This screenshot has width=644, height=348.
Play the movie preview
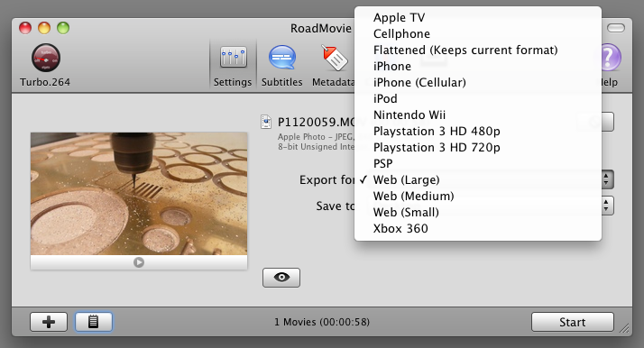[x=139, y=262]
